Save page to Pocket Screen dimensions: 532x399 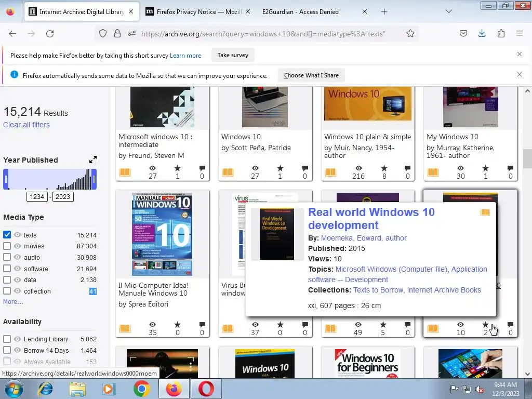click(463, 34)
